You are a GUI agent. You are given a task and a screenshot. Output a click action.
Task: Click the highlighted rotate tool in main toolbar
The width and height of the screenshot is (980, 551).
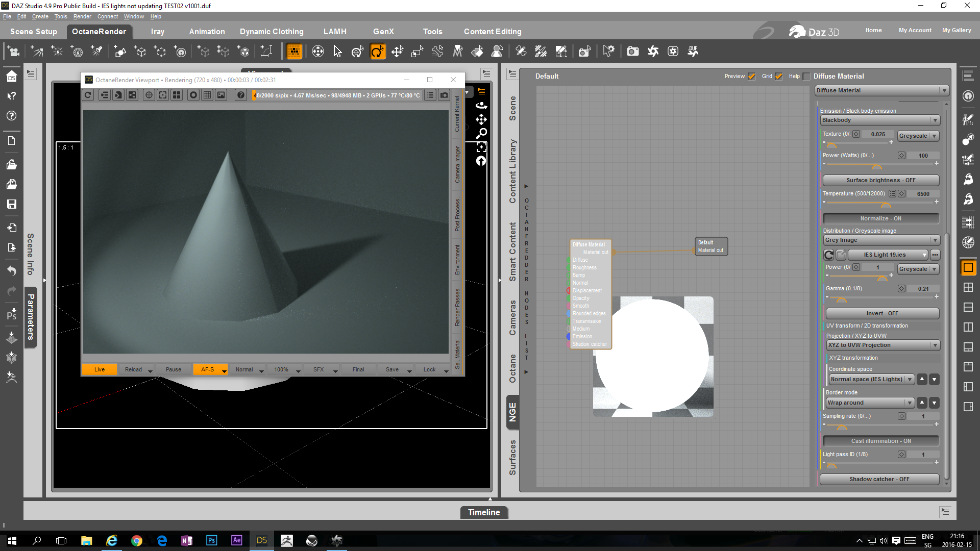pos(377,51)
